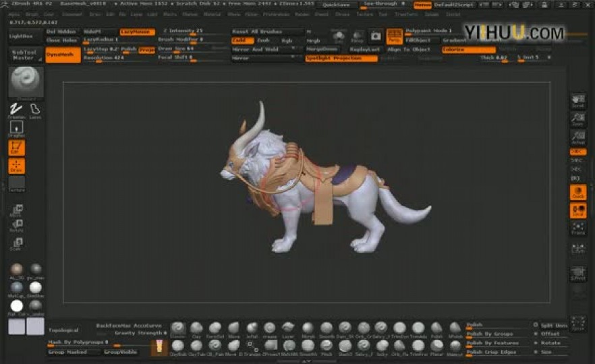The width and height of the screenshot is (595, 364).
Task: Open the Document menu
Action: (x=72, y=14)
